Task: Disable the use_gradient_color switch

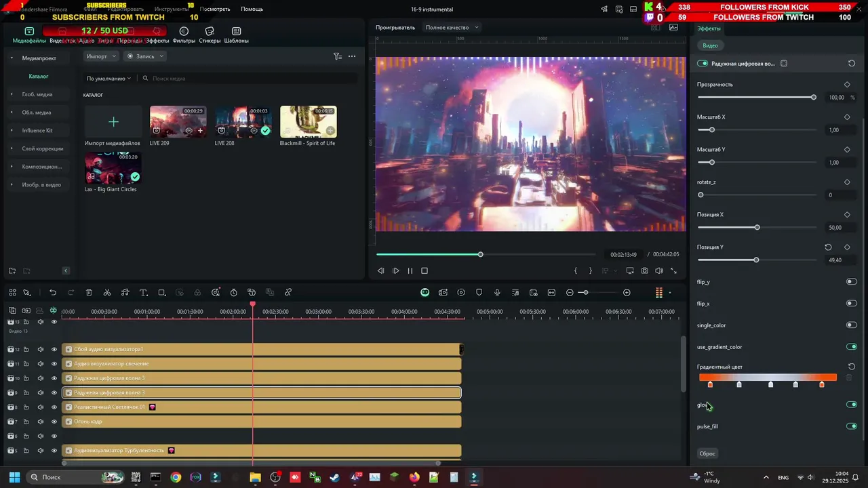Action: click(852, 347)
